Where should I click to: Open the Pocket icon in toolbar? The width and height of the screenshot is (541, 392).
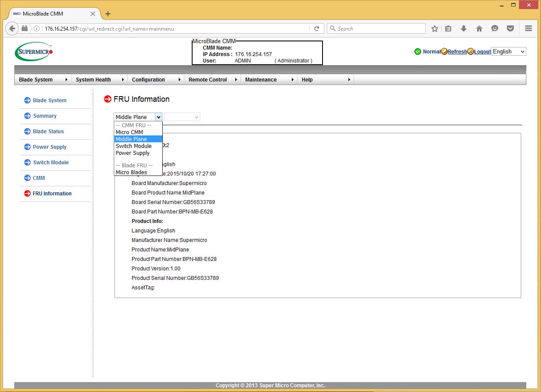pyautogui.click(x=510, y=28)
